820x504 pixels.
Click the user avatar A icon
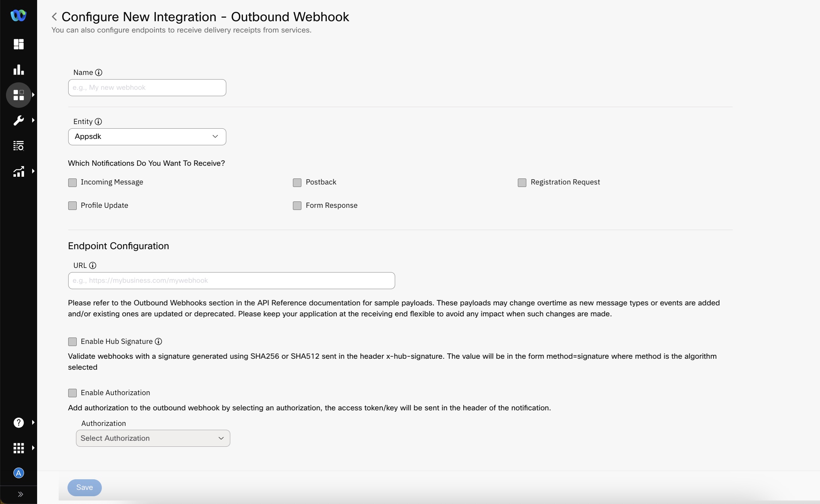(x=18, y=473)
